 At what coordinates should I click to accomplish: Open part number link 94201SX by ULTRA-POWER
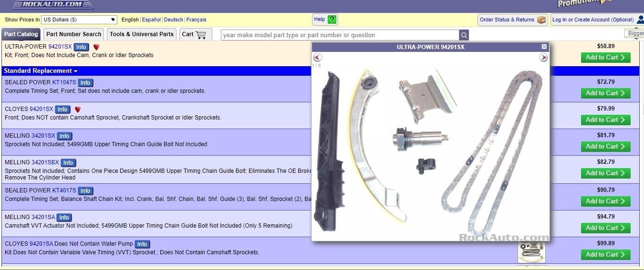60,47
